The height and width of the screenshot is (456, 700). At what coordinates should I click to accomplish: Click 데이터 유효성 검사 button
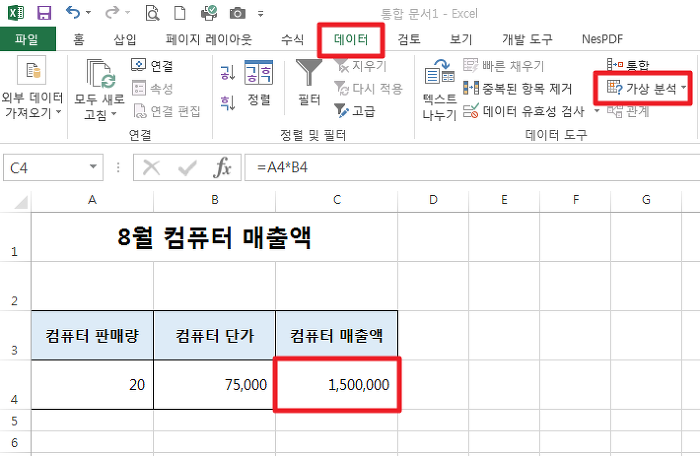[x=524, y=111]
